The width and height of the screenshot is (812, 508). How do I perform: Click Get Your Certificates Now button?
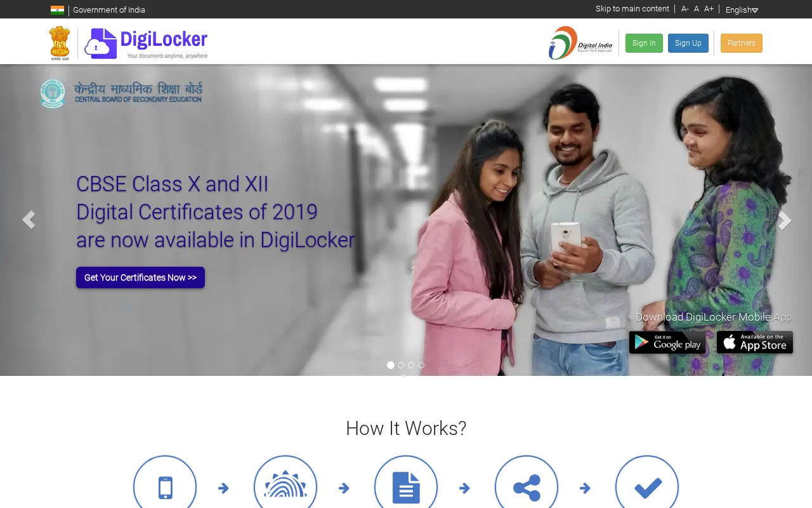point(140,277)
